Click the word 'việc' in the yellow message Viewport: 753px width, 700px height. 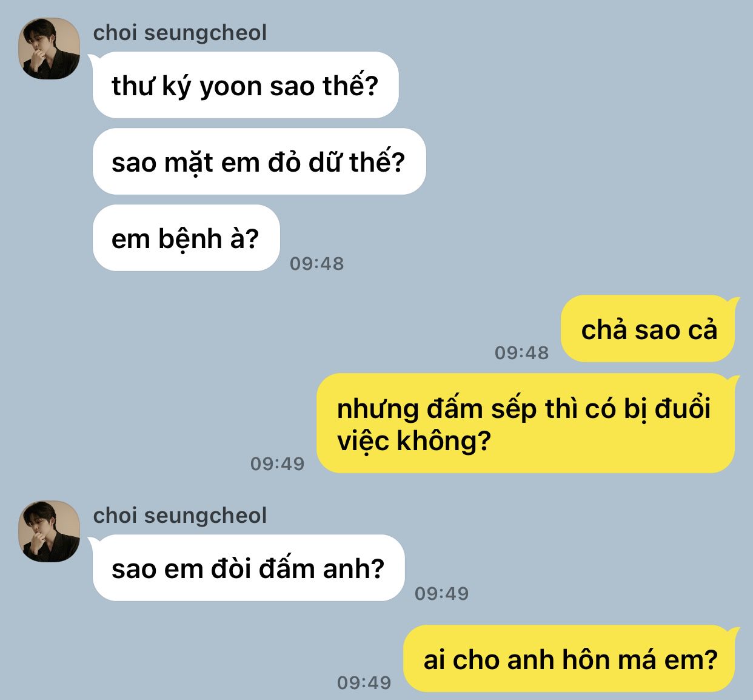(363, 441)
